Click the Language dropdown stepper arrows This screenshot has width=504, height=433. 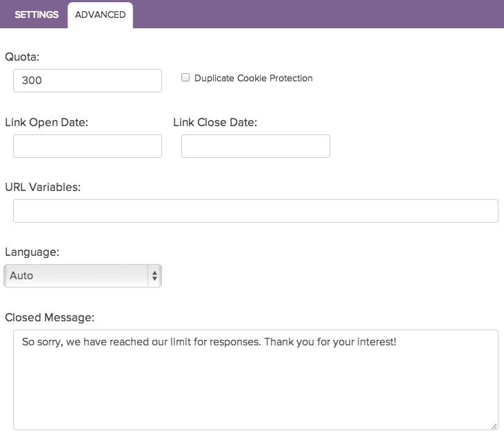154,276
